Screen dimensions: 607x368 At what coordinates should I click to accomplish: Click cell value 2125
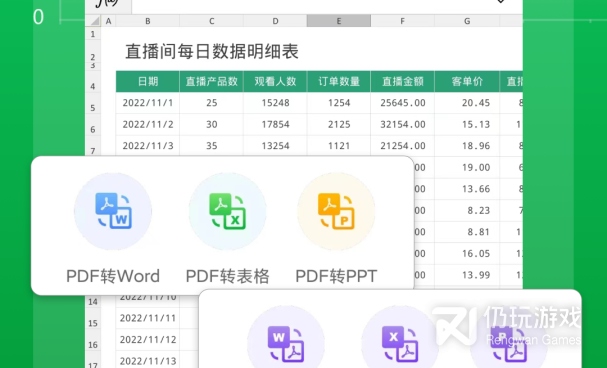click(x=339, y=125)
